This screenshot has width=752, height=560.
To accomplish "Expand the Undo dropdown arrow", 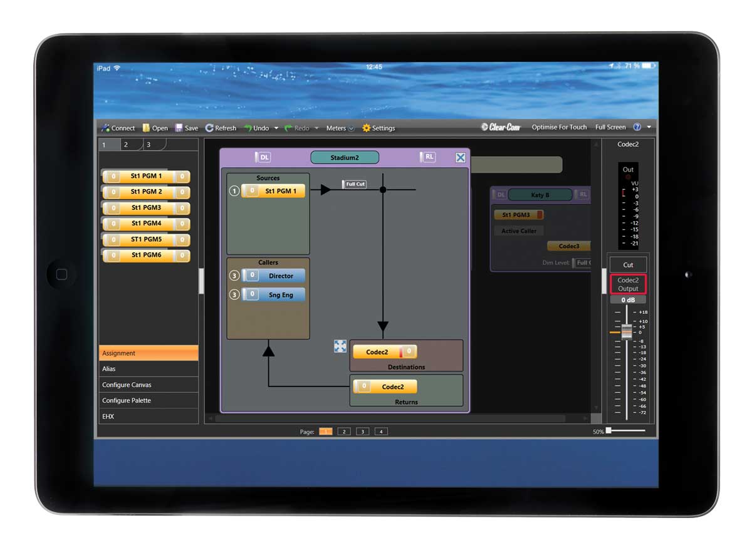I will pos(276,128).
